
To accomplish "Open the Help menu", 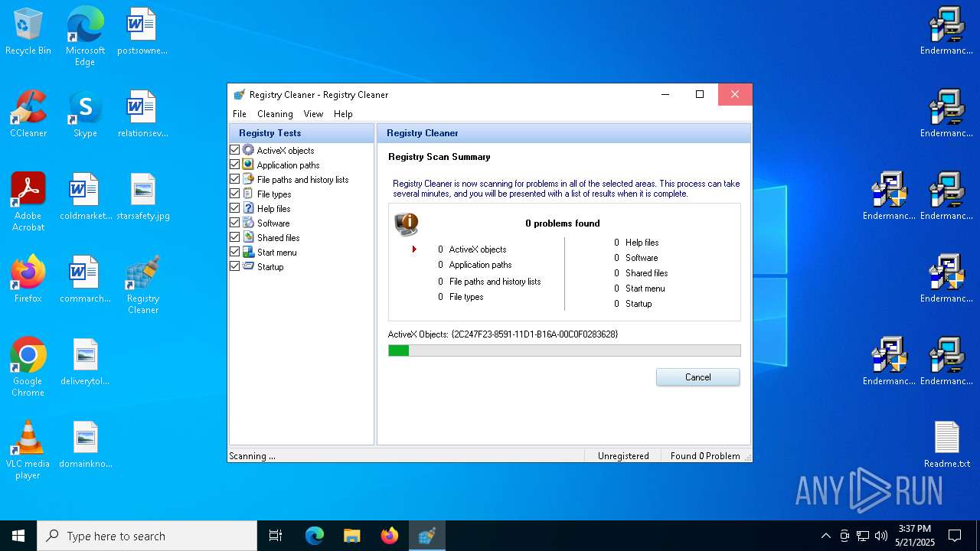I will 343,113.
